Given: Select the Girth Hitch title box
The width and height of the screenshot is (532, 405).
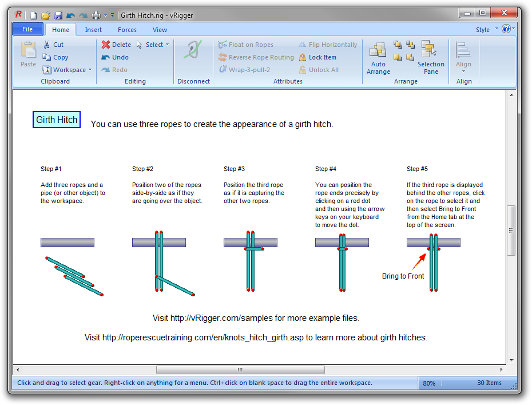Looking at the screenshot, I should pyautogui.click(x=57, y=120).
